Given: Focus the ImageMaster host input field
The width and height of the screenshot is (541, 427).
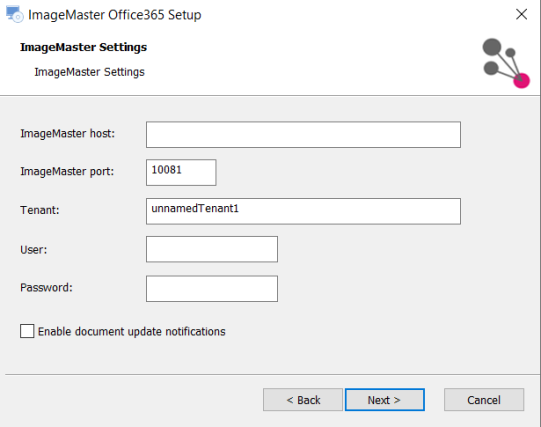Looking at the screenshot, I should click(303, 135).
